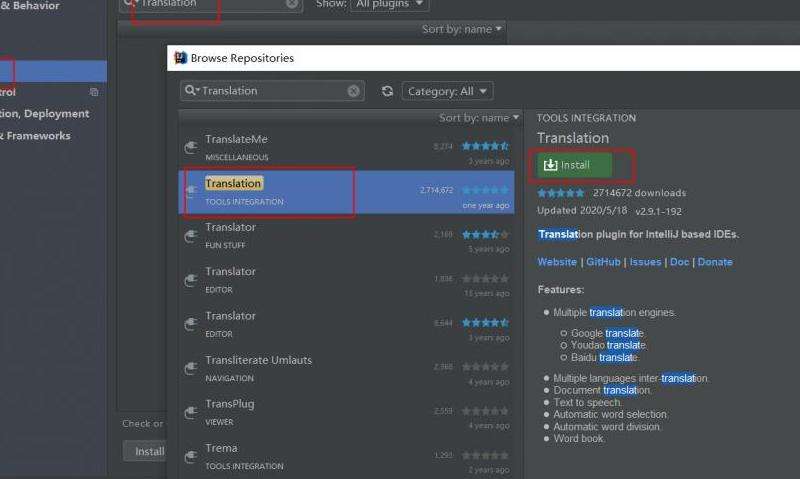This screenshot has width=800, height=479.
Task: Open the Donate link in plugin description
Action: (715, 262)
